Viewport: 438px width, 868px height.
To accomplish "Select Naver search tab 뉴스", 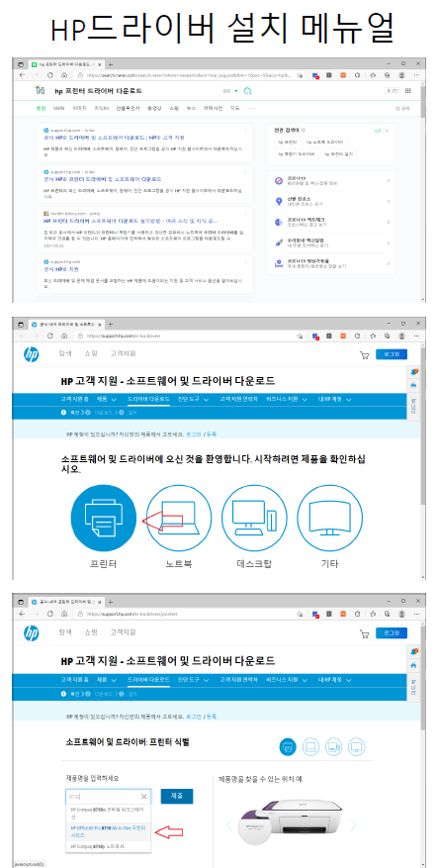I will tap(191, 109).
